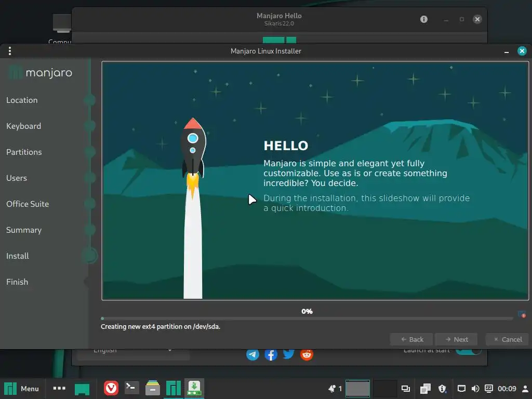Open Twitter link in Manjaro Hello
This screenshot has width=532, height=399.
[289, 354]
